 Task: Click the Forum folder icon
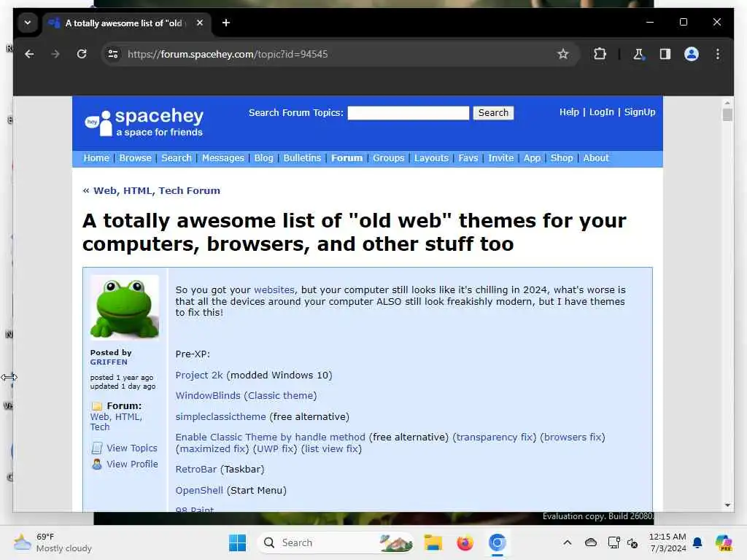(97, 406)
